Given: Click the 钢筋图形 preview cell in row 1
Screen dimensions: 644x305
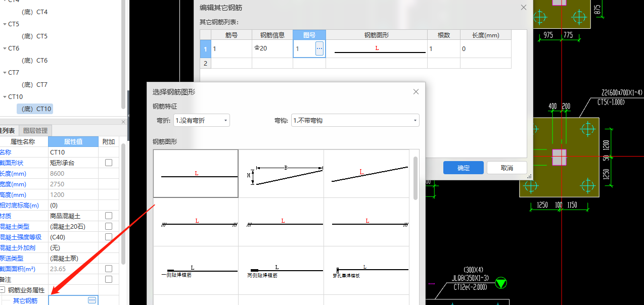Looking at the screenshot, I should tap(377, 49).
